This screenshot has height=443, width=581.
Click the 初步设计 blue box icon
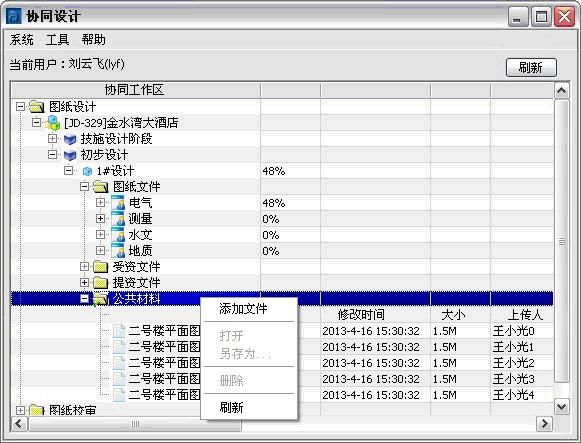tap(70, 155)
